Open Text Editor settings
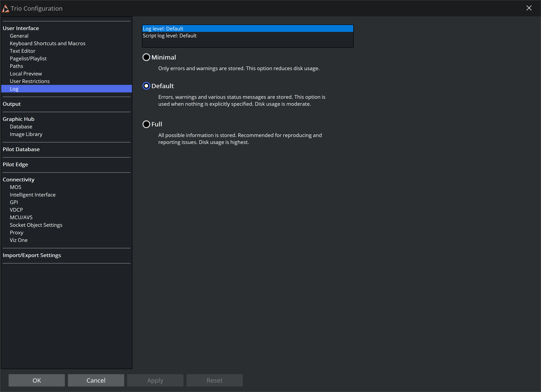 (x=22, y=51)
